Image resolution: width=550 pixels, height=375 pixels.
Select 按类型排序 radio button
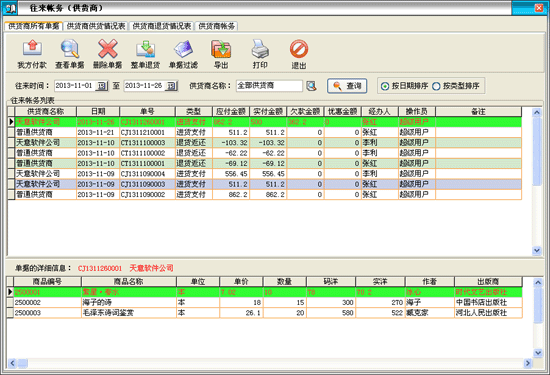(x=436, y=86)
